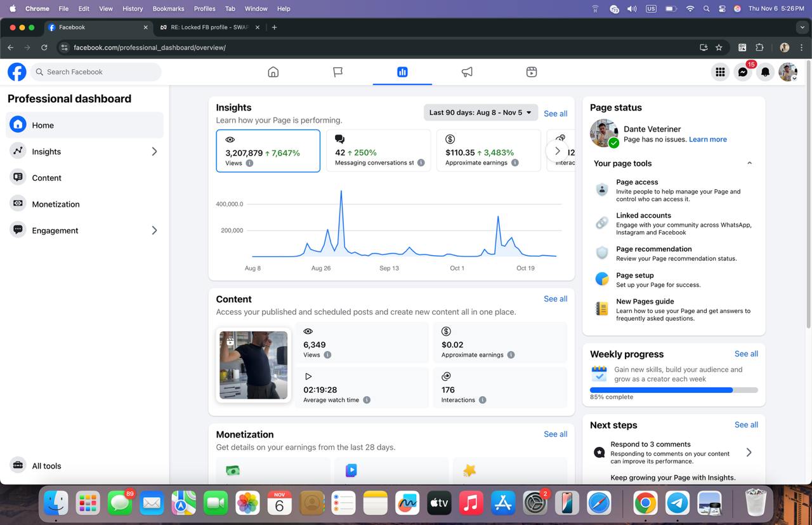The image size is (812, 525).
Task: Click the Chrome address bar URL
Action: click(x=150, y=47)
